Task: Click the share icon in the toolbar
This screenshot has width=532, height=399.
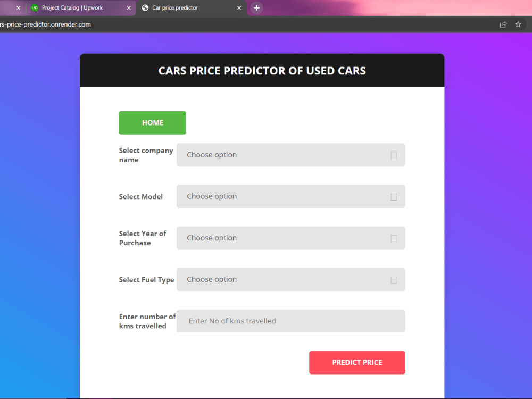Action: click(503, 24)
